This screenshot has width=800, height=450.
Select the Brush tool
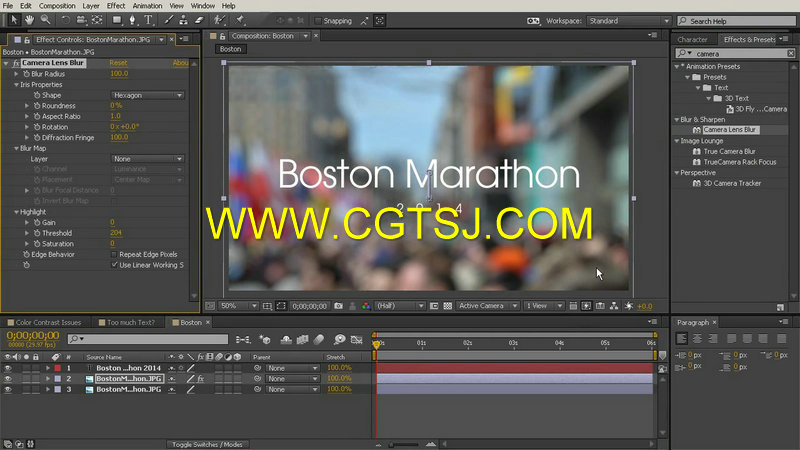click(x=168, y=20)
